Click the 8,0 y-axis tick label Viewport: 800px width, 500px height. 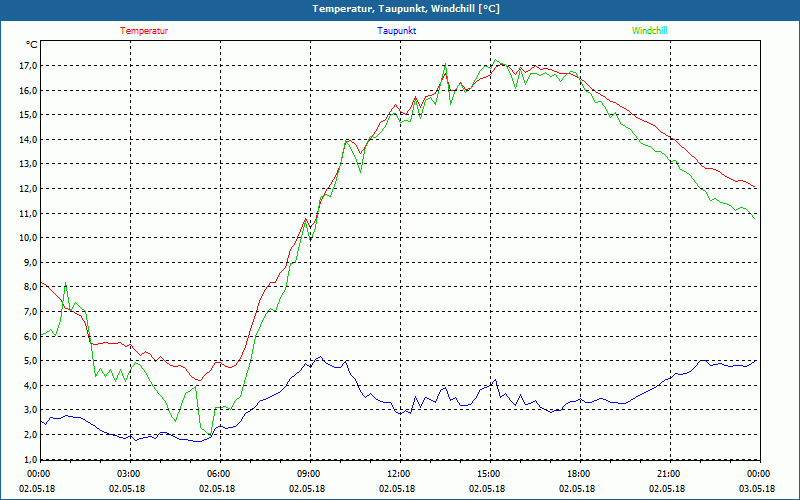click(29, 287)
